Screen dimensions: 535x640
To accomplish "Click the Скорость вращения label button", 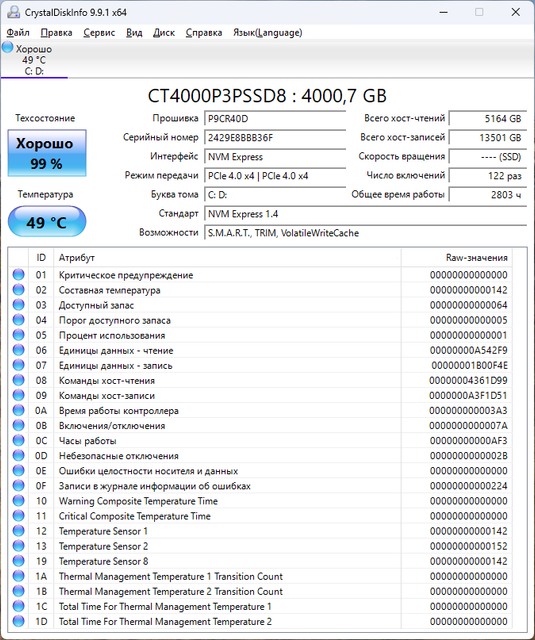I will [402, 156].
